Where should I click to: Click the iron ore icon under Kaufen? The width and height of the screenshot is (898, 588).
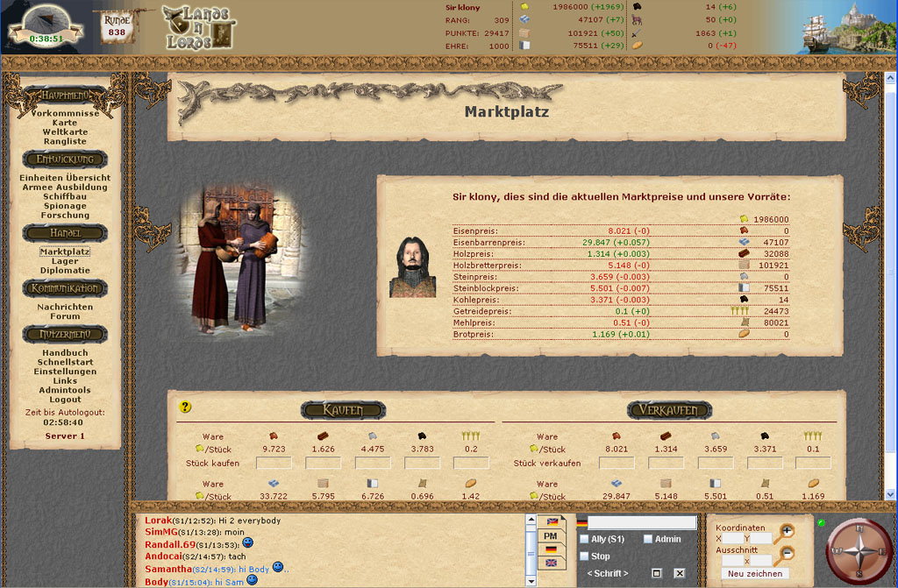[274, 436]
